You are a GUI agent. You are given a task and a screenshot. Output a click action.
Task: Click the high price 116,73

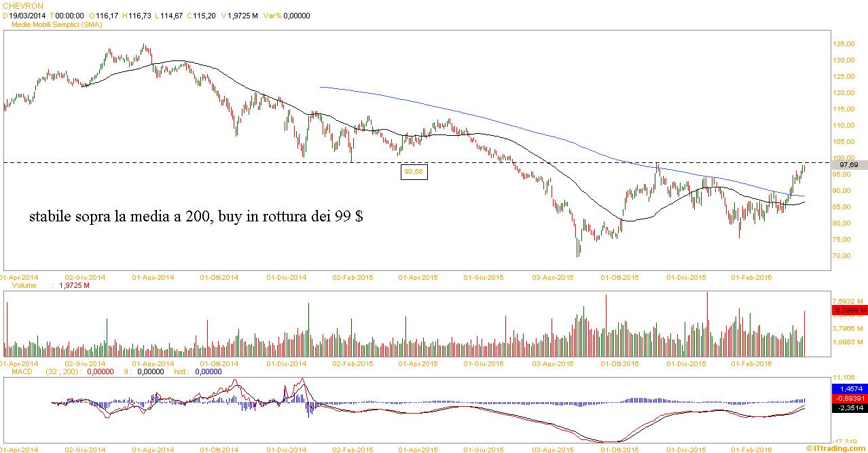point(141,15)
